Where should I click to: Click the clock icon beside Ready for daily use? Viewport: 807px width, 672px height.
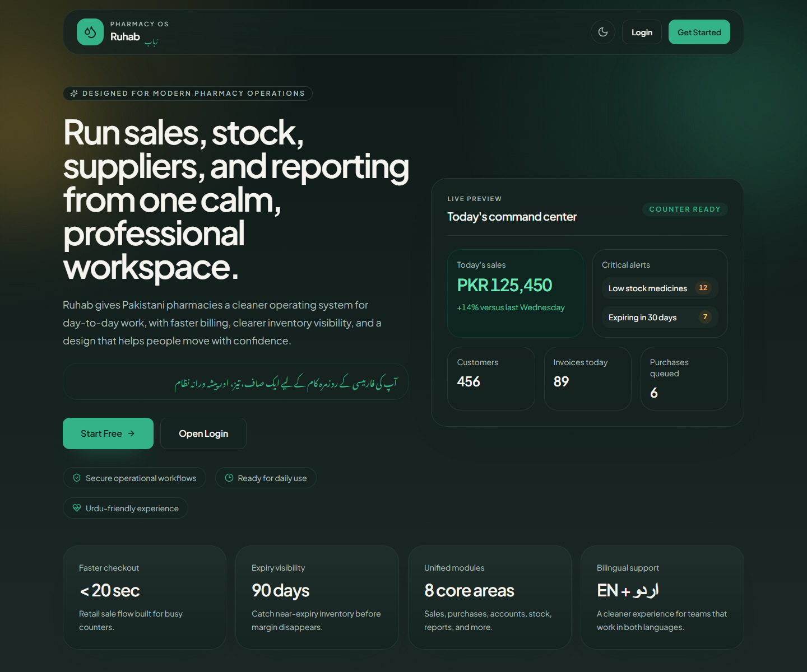(x=229, y=478)
